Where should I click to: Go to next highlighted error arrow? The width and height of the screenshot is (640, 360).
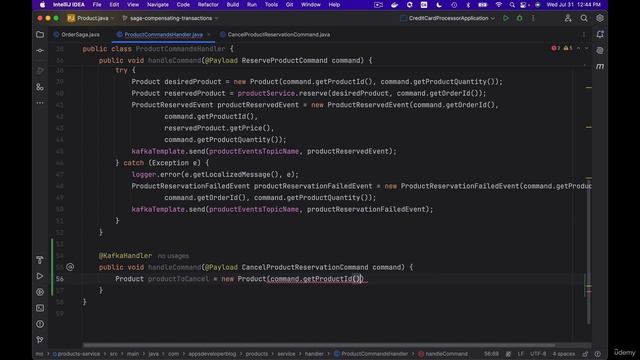[x=587, y=49]
